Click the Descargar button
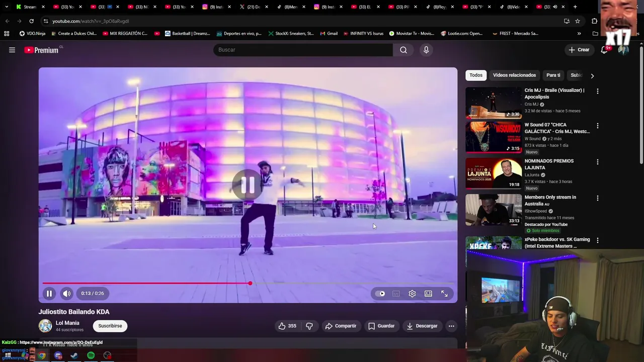Screen dimensions: 644x362 click(422, 326)
